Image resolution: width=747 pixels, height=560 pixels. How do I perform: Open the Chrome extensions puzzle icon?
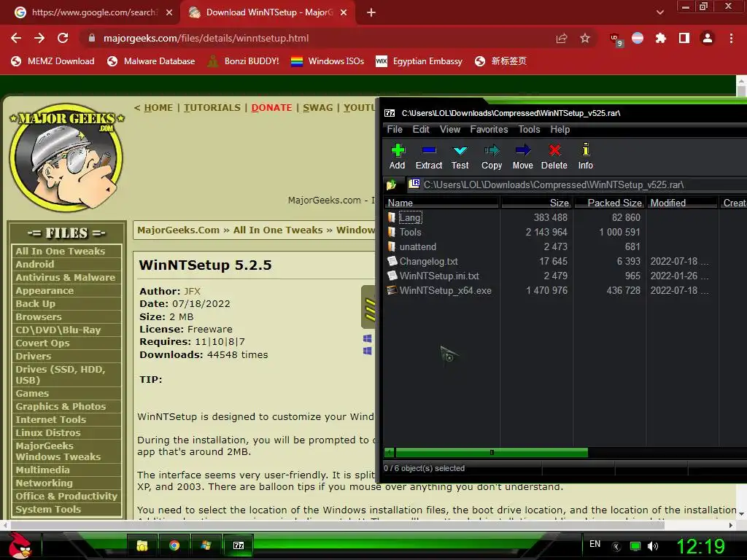[660, 38]
